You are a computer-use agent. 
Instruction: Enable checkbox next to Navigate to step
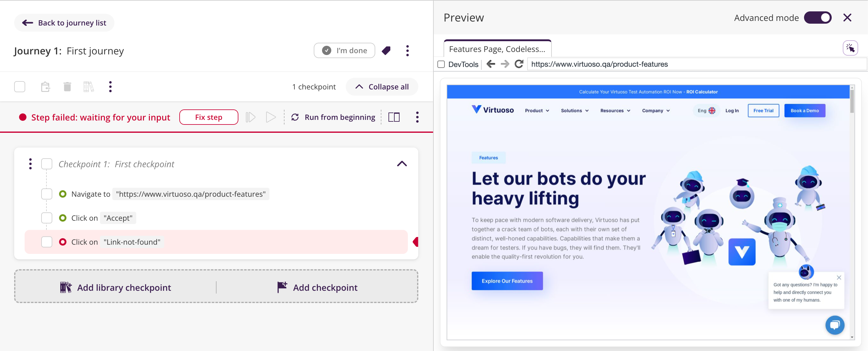click(46, 193)
